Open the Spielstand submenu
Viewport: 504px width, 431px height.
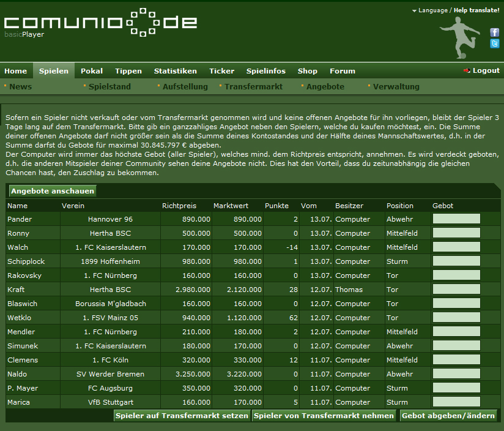coord(109,86)
